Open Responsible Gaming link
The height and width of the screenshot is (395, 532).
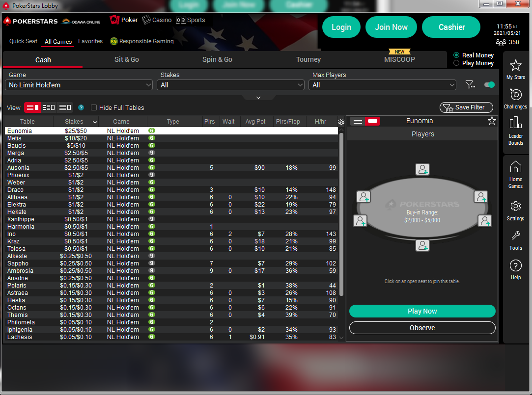pos(142,41)
